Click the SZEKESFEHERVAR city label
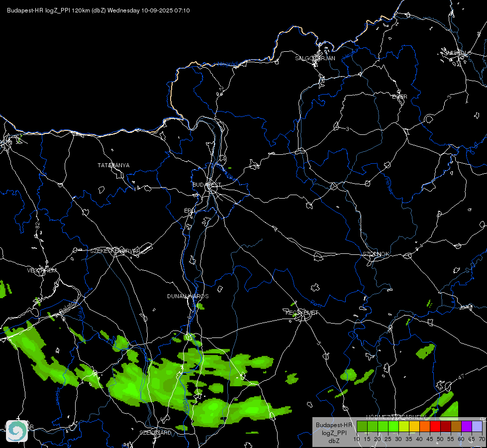Screen dimensions: 487x448 [115, 251]
